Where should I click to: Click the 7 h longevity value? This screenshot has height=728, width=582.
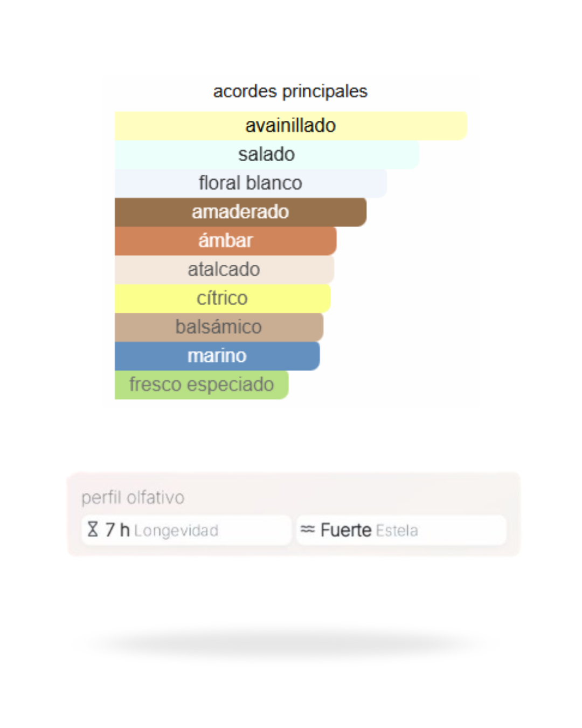tap(117, 530)
